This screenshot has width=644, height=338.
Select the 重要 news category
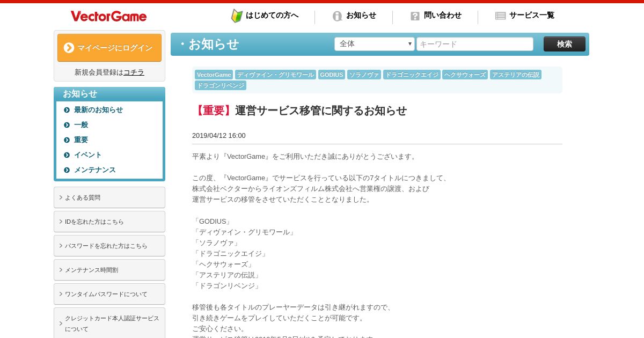(81, 140)
